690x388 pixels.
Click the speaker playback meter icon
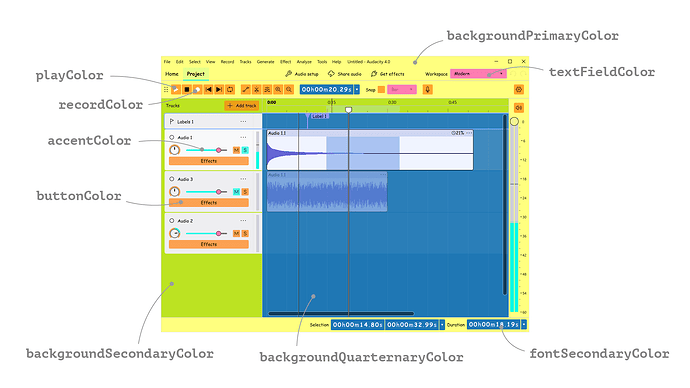click(519, 108)
